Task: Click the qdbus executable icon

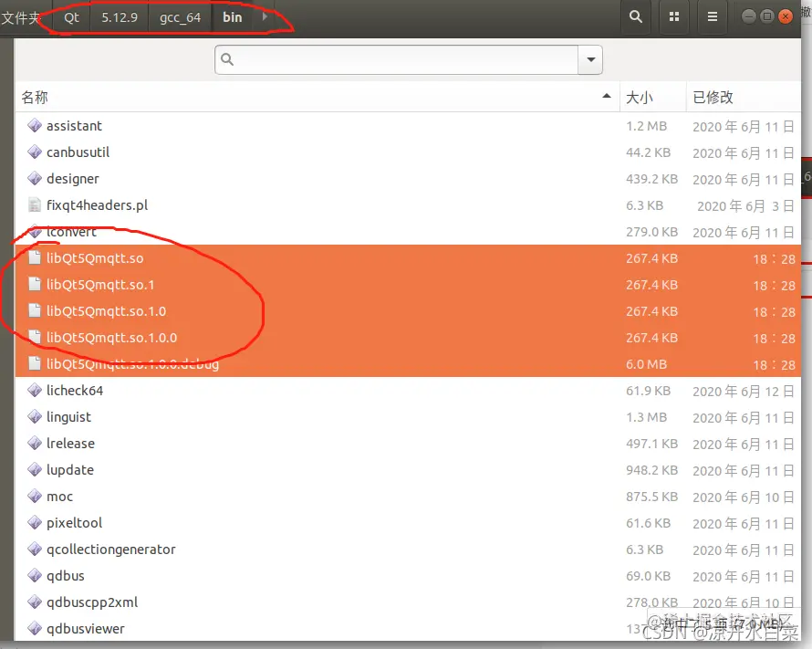Action: [x=35, y=575]
